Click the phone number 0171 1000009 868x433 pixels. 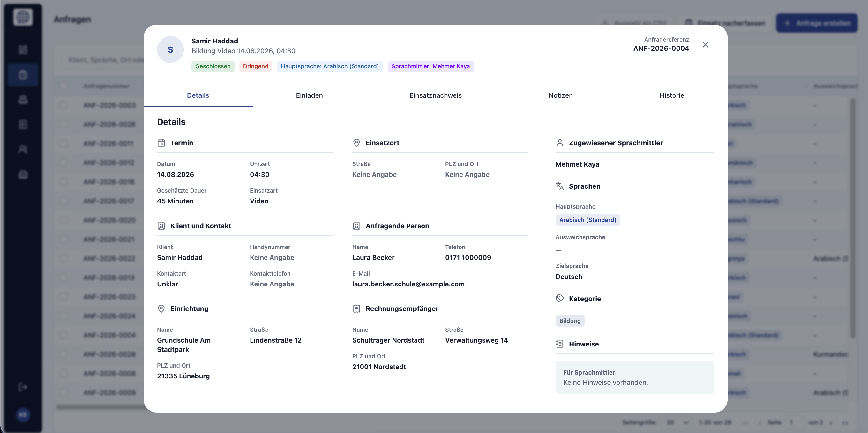coord(468,258)
